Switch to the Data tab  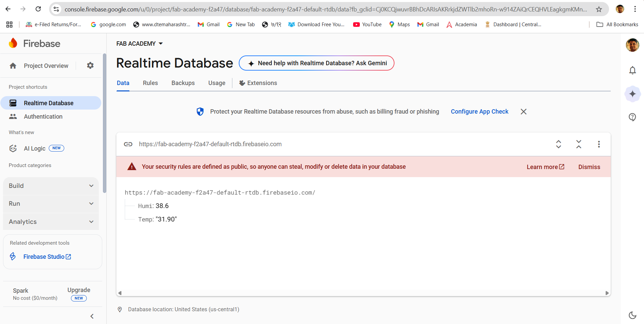(123, 83)
